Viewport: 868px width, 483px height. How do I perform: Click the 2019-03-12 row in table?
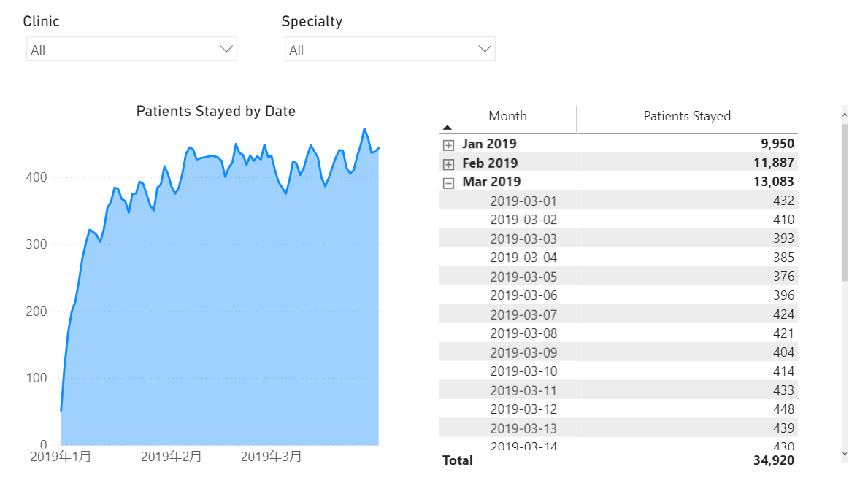click(523, 409)
